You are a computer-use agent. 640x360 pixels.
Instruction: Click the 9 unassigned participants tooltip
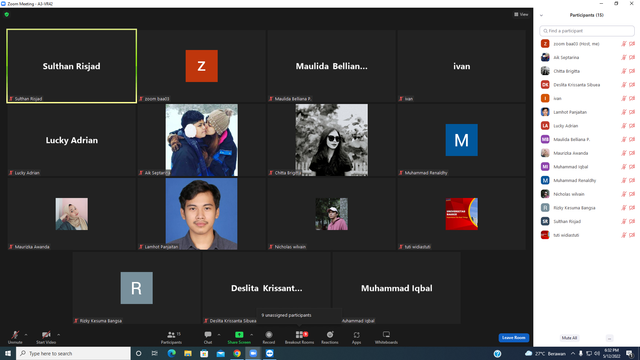(299, 315)
